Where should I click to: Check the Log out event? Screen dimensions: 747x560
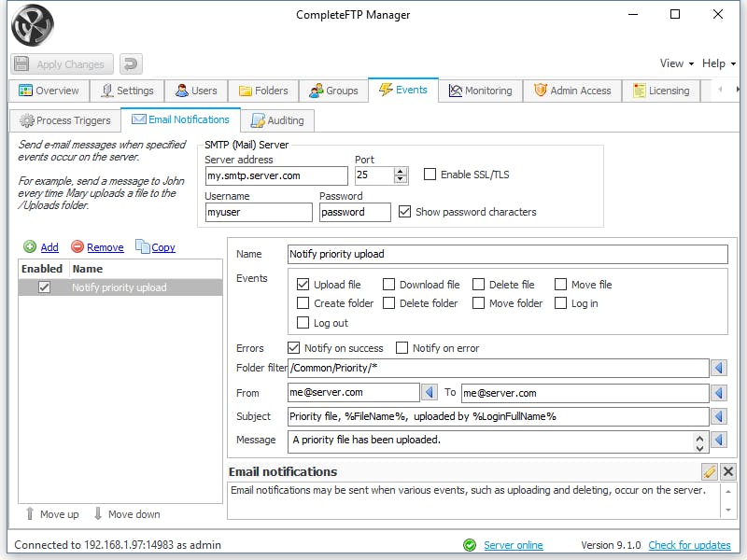303,322
